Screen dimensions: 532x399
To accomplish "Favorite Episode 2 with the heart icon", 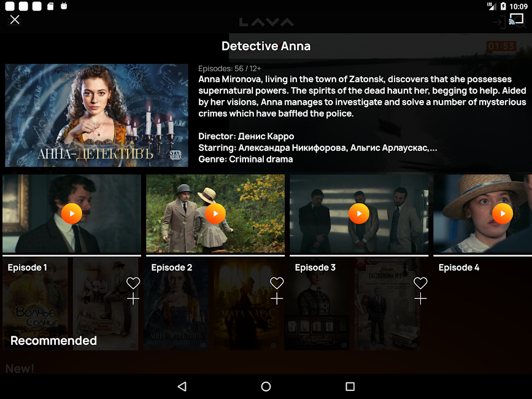I will 277,282.
